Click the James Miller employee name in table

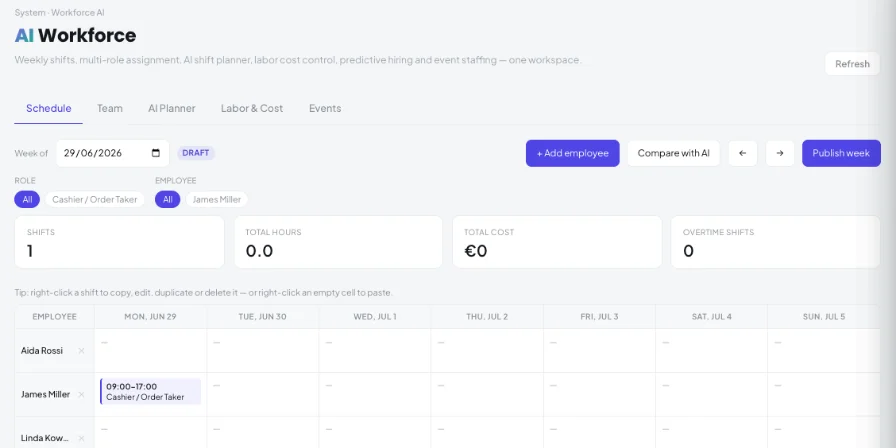(46, 394)
